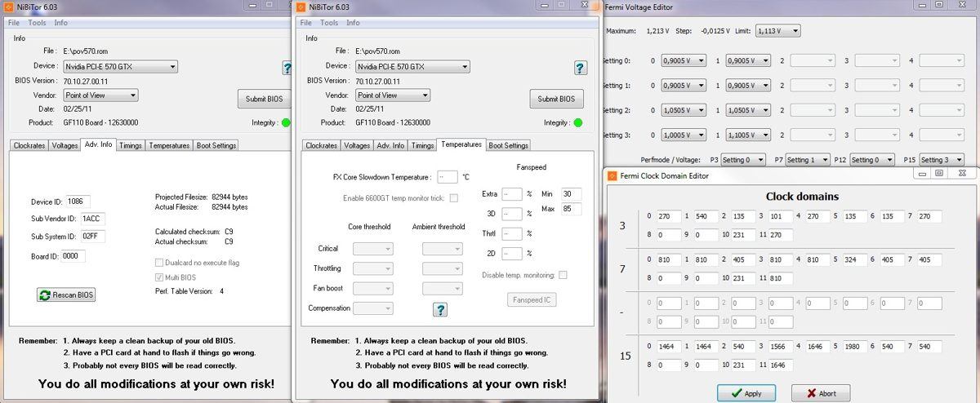Image resolution: width=980 pixels, height=403 pixels.
Task: Click the fanspeed Max field showing 85
Action: pyautogui.click(x=572, y=209)
